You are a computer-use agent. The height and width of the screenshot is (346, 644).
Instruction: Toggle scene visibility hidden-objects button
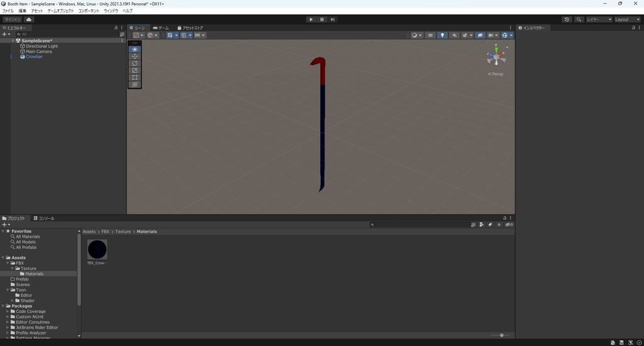tap(480, 35)
